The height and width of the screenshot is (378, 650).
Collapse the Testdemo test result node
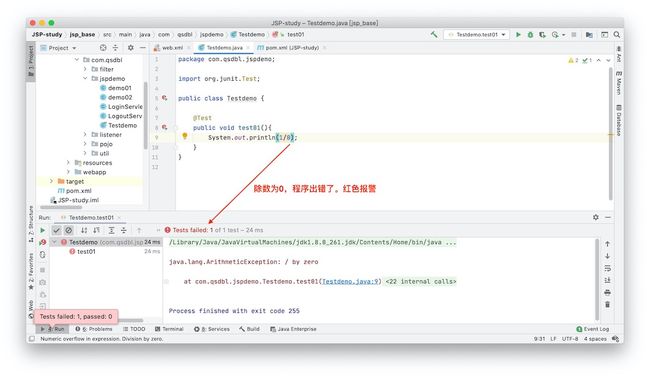[x=54, y=242]
